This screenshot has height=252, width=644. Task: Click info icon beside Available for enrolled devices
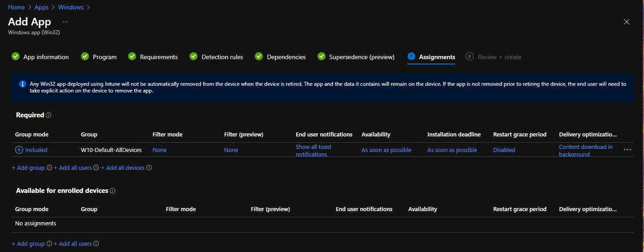point(113,191)
